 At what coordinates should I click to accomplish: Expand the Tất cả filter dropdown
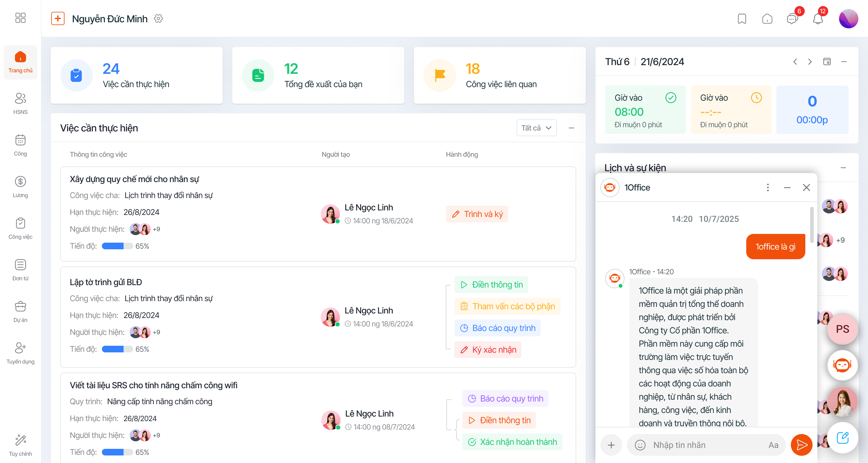[x=536, y=128]
